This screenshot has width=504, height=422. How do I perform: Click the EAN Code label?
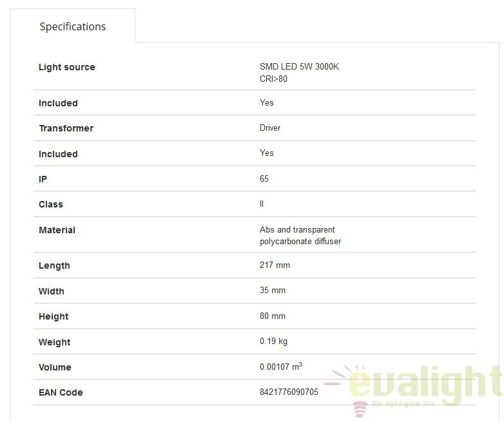pyautogui.click(x=61, y=392)
